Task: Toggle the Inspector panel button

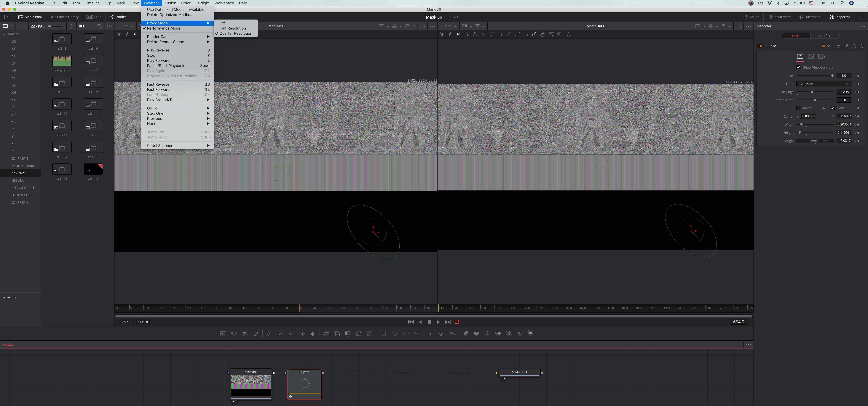Action: (840, 17)
